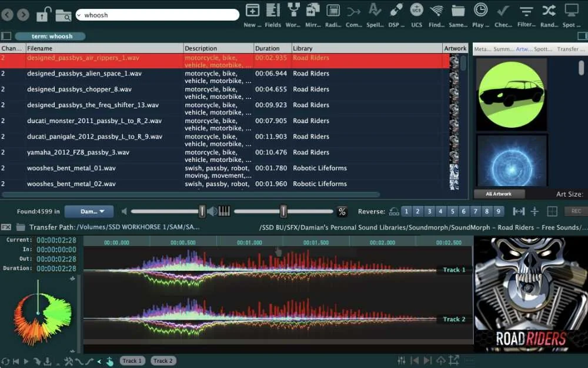
Task: Expand the Artwork column header
Action: tap(455, 48)
